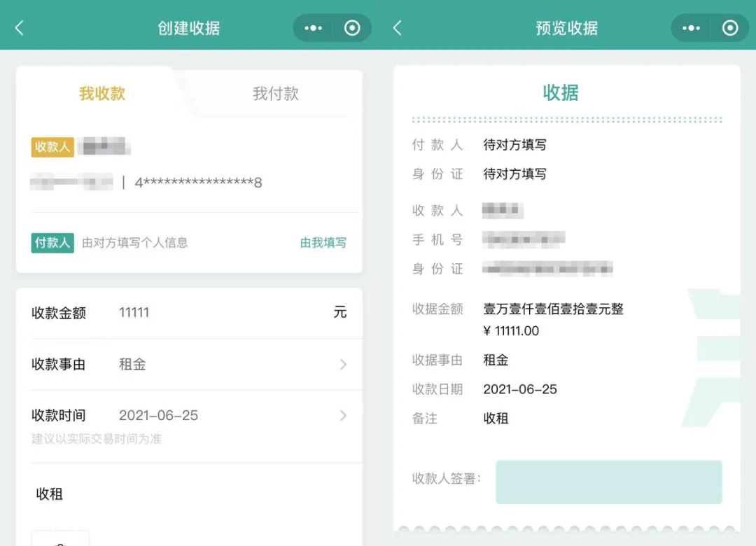Expand options via the 收款事由 chevron
The height and width of the screenshot is (546, 756).
pyautogui.click(x=342, y=364)
